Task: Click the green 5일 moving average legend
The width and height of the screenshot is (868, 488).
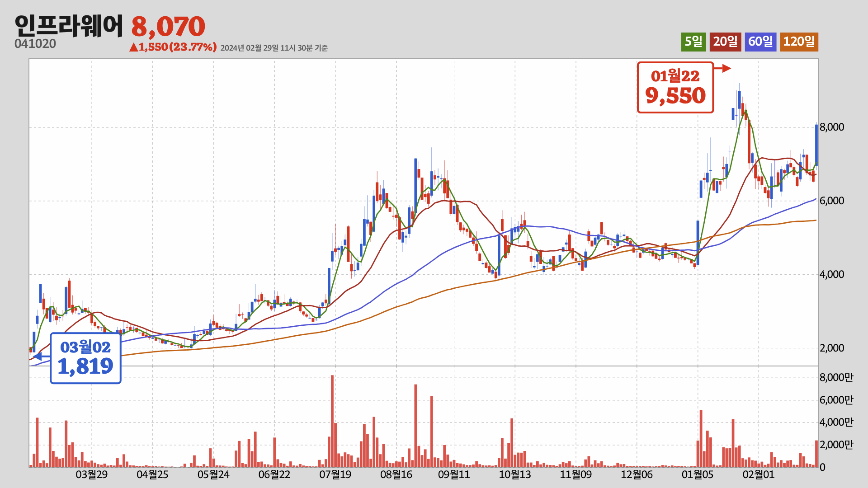Action: [693, 42]
